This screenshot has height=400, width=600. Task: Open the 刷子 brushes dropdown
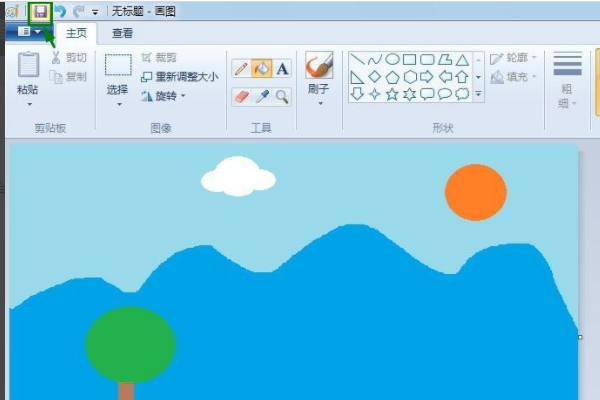[320, 104]
